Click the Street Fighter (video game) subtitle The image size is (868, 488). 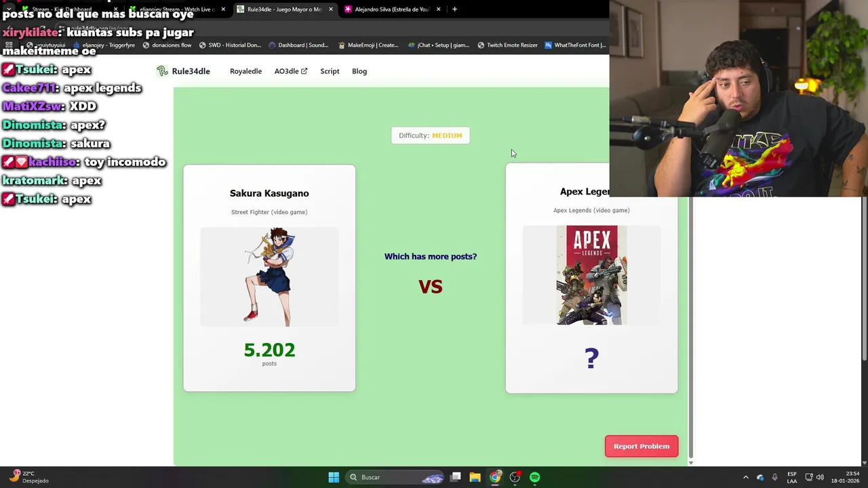(269, 212)
